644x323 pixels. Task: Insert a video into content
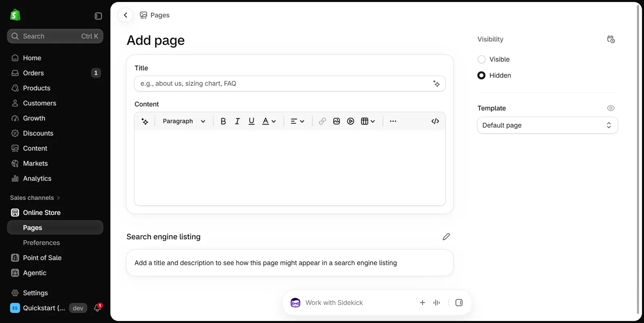click(351, 121)
